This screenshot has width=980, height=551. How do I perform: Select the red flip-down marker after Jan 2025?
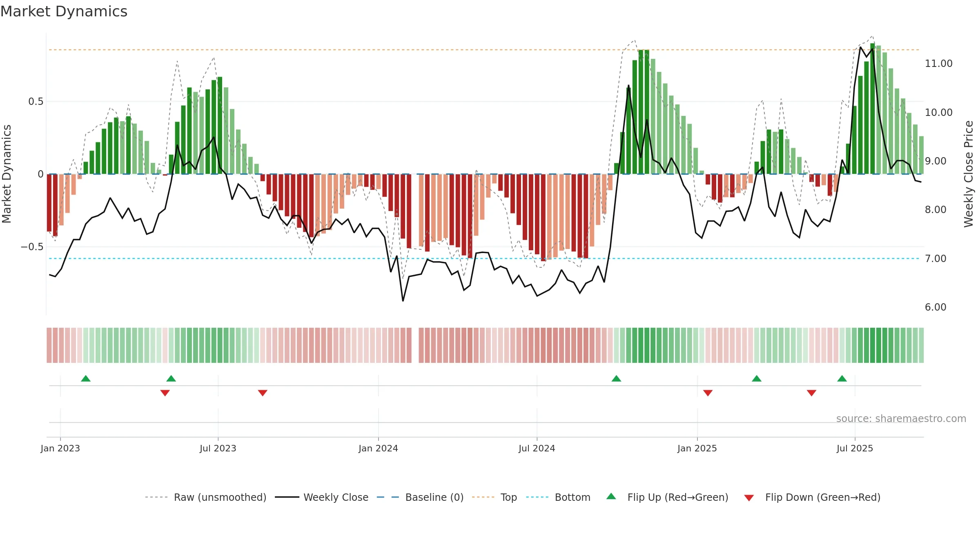pyautogui.click(x=708, y=393)
